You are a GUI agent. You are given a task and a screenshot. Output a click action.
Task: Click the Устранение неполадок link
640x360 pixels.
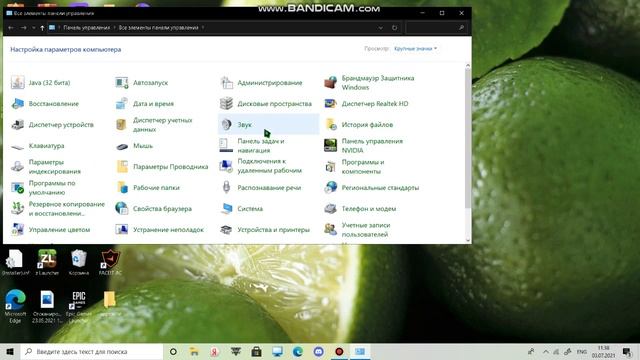pos(168,230)
